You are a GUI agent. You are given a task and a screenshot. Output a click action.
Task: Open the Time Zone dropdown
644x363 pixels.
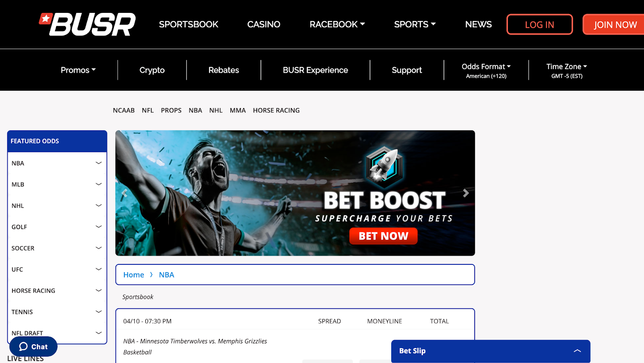pyautogui.click(x=567, y=70)
